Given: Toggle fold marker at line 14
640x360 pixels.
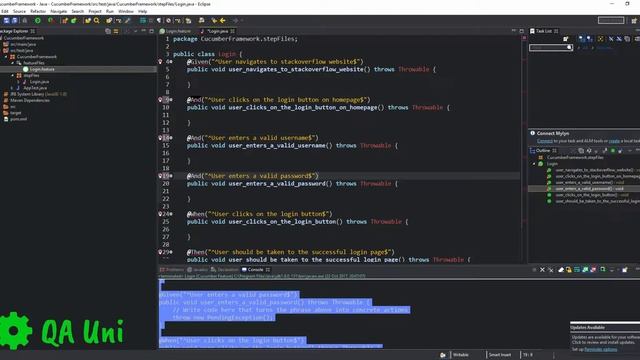Looking at the screenshot, I should coord(171,138).
